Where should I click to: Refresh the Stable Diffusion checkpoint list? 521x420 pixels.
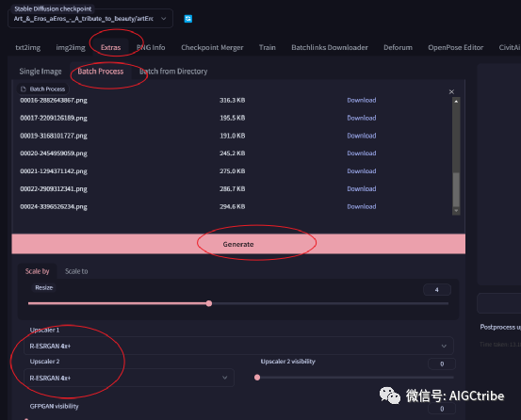188,19
